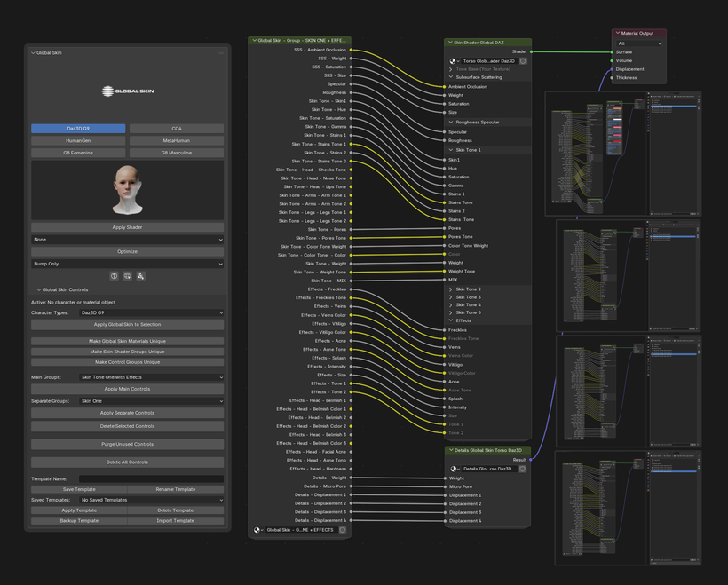Click the Result output socket of Details node
The height and width of the screenshot is (585, 728).
[x=531, y=460]
